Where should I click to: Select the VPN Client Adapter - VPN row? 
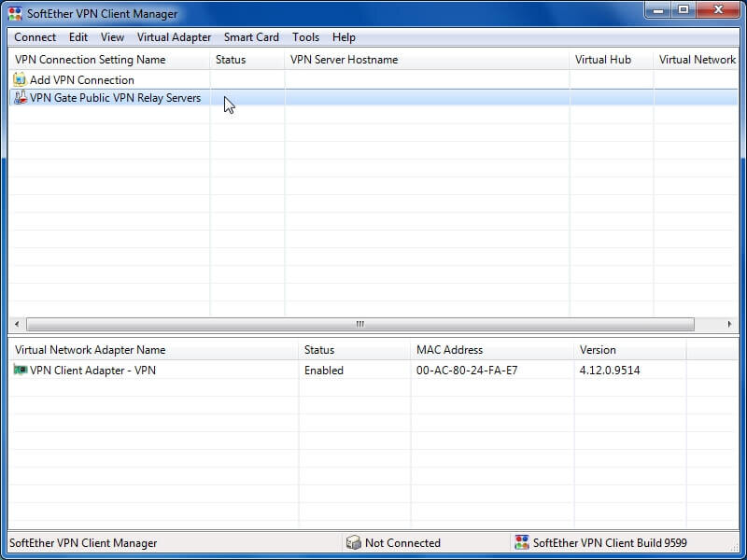click(373, 370)
